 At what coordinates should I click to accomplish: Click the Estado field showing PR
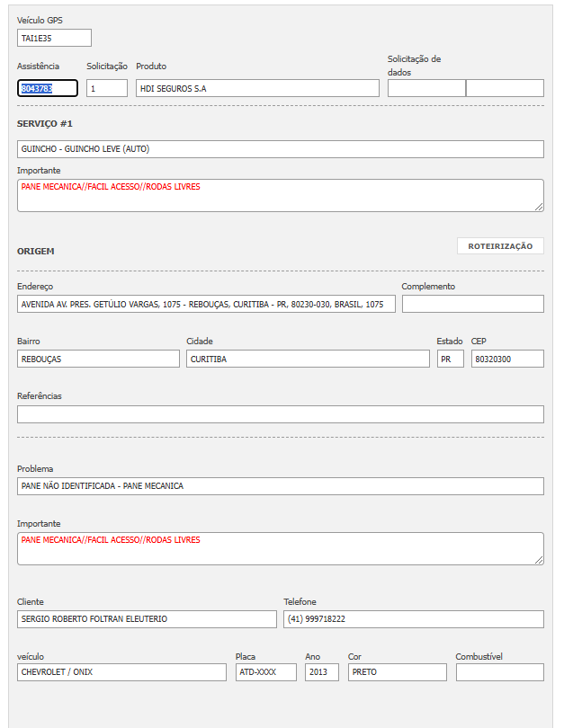[x=450, y=359]
